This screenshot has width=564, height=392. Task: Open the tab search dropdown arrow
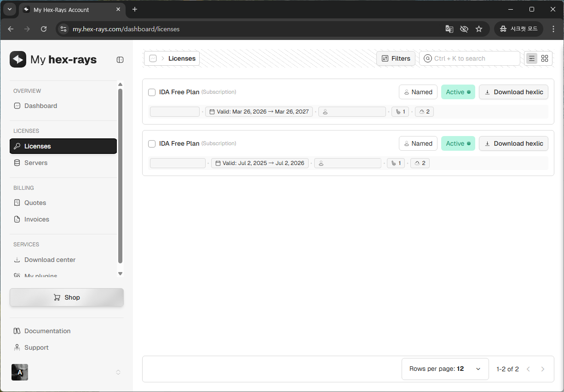pyautogui.click(x=10, y=10)
